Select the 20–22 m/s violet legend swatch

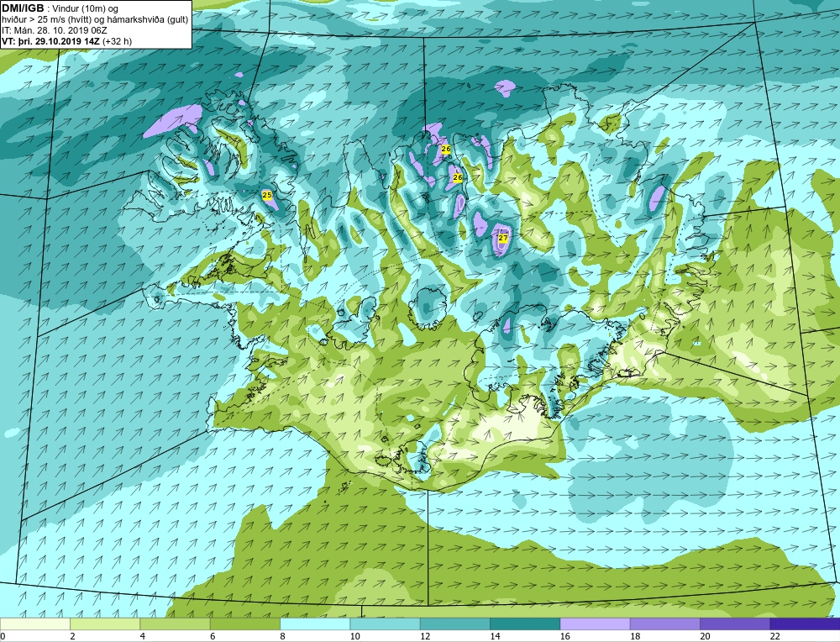734,624
